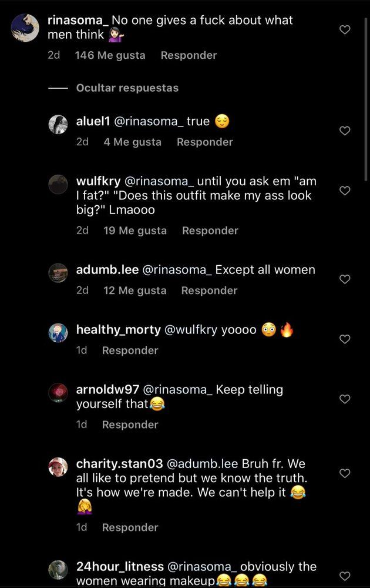
Task: Tap heart on aluel1's reply
Action: [x=345, y=131]
